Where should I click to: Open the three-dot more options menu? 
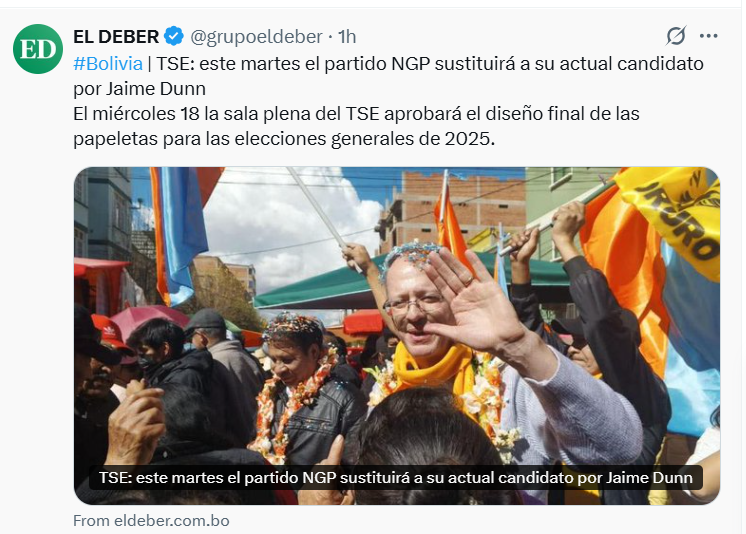click(x=708, y=36)
